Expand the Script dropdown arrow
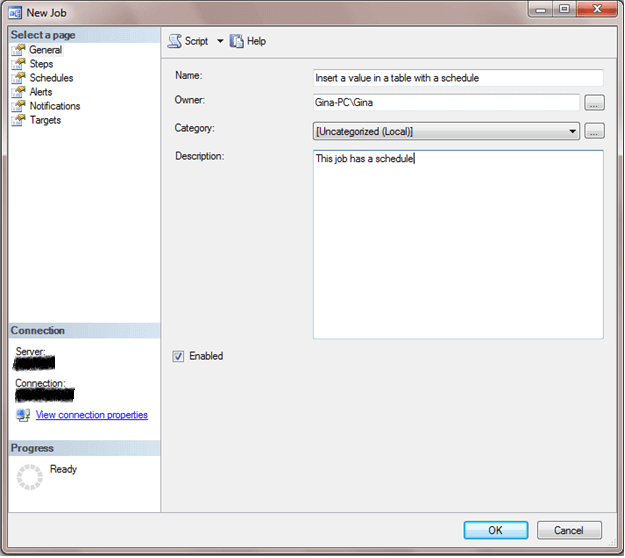Viewport: 625px width, 558px height. coord(220,41)
